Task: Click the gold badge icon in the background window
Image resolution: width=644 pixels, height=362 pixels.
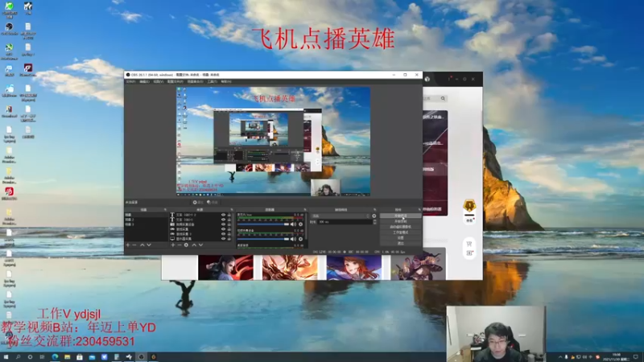Action: point(469,205)
